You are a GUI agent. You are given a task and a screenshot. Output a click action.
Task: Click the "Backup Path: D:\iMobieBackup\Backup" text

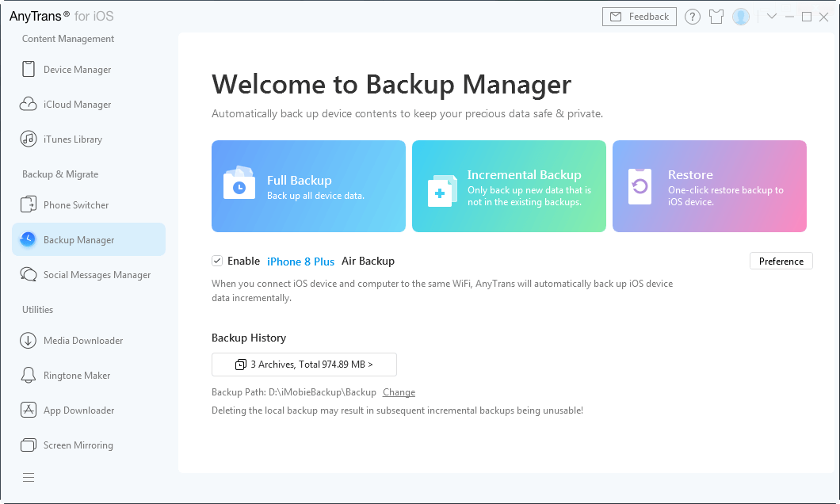pyautogui.click(x=293, y=392)
